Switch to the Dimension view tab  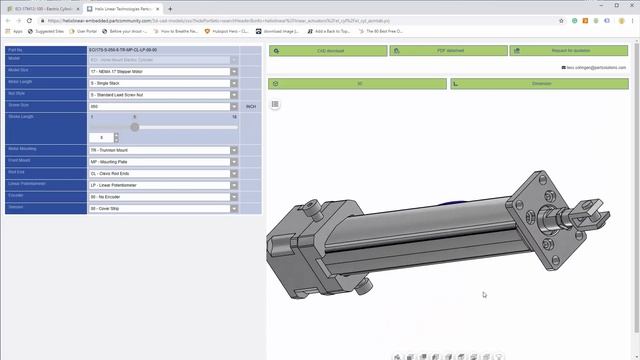(540, 84)
